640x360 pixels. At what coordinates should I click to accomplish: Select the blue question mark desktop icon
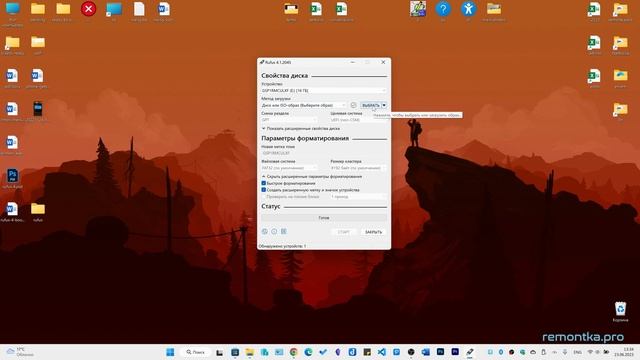pos(443,9)
